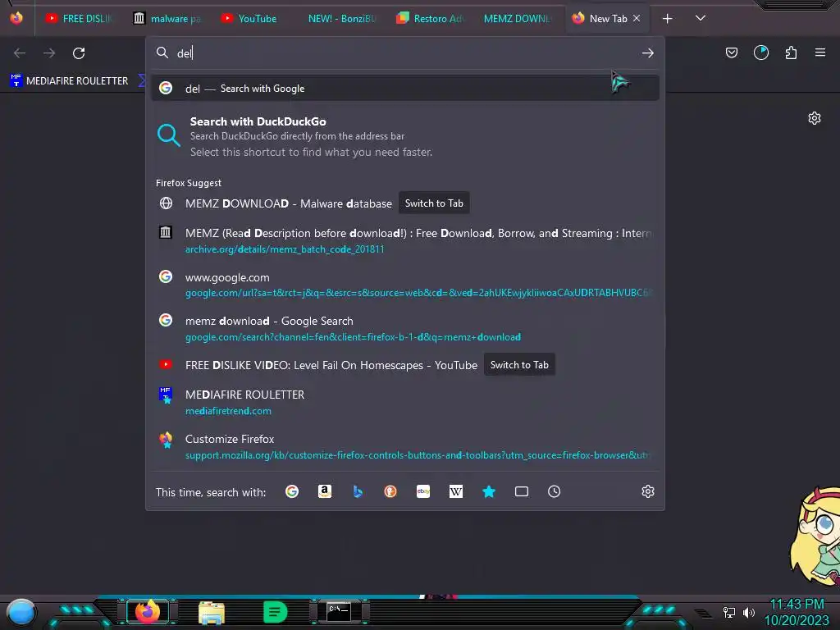The height and width of the screenshot is (630, 840).
Task: Switch to NEW! - BonziBuddy tab
Action: click(x=342, y=19)
